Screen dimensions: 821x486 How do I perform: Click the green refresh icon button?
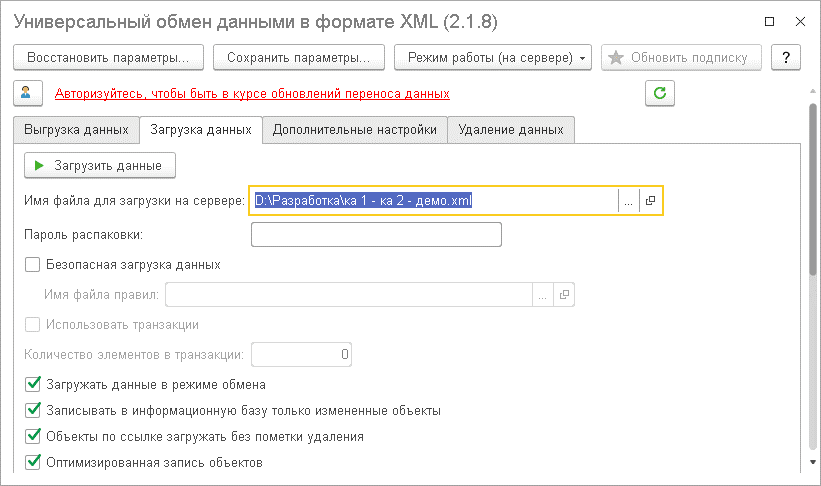point(660,93)
